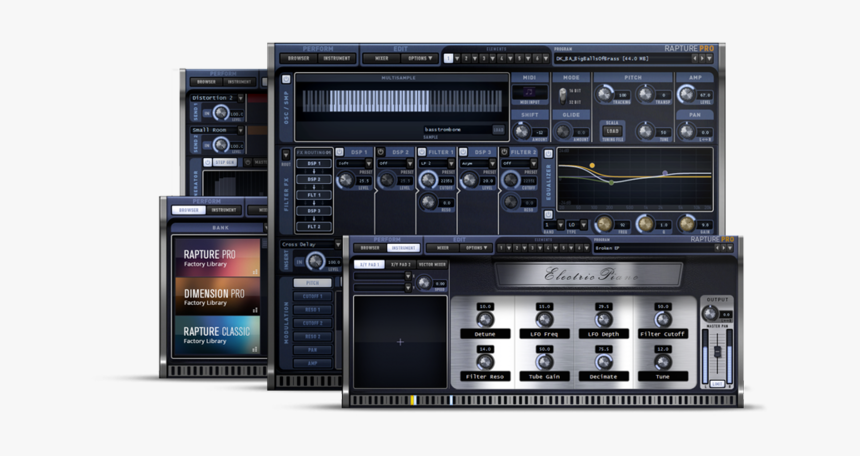The height and width of the screenshot is (456, 860).
Task: Select Dimension Pro Factory Library bank
Action: pyautogui.click(x=217, y=296)
